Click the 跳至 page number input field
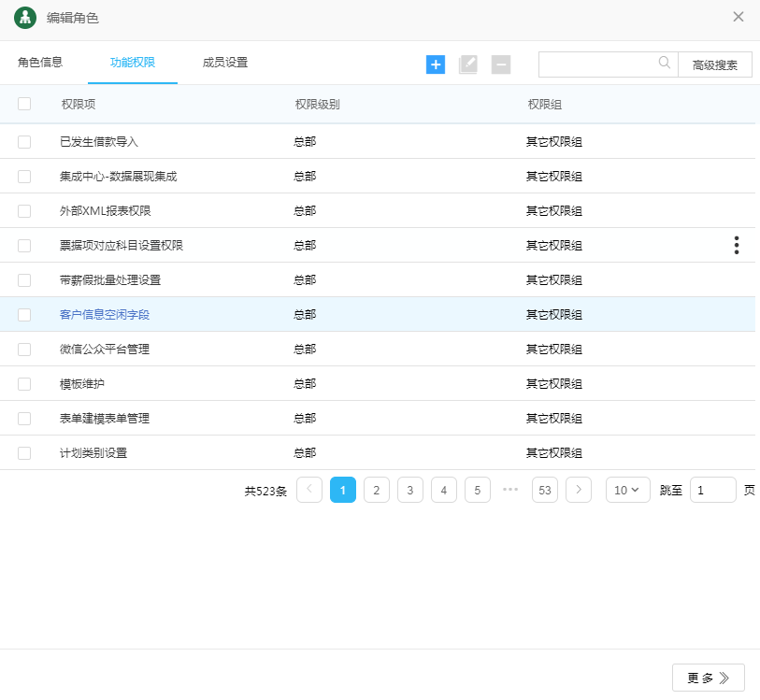This screenshot has width=760, height=700. pyautogui.click(x=712, y=490)
